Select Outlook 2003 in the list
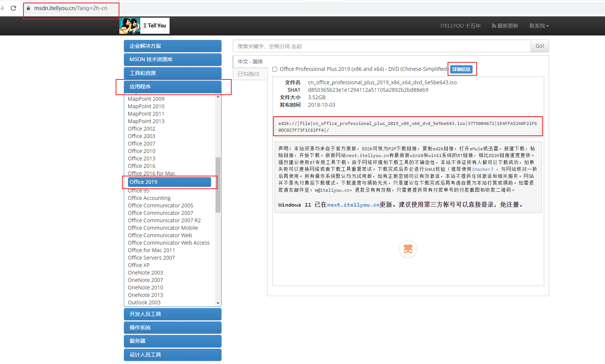 144,302
